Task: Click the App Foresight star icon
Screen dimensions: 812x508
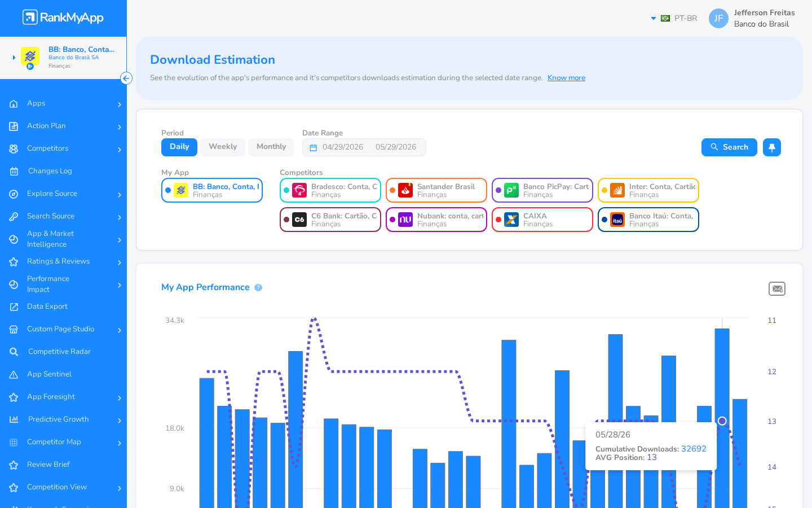Action: tap(14, 397)
